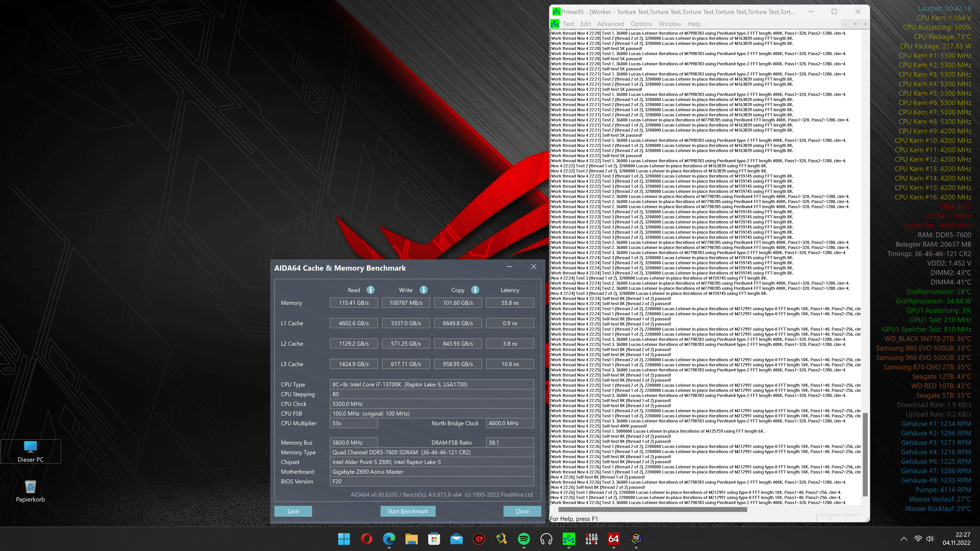The height and width of the screenshot is (551, 980).
Task: Click the AIDA64 taskbar icon
Action: point(613,539)
